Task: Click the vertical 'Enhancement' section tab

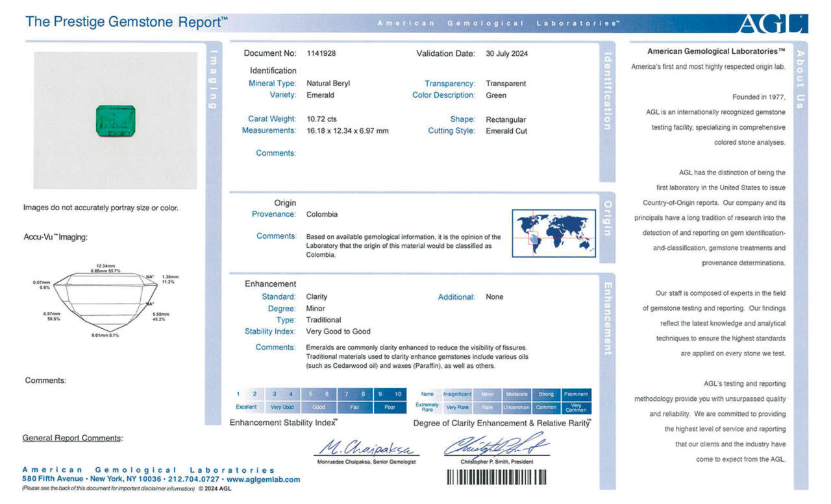Action: [608, 318]
